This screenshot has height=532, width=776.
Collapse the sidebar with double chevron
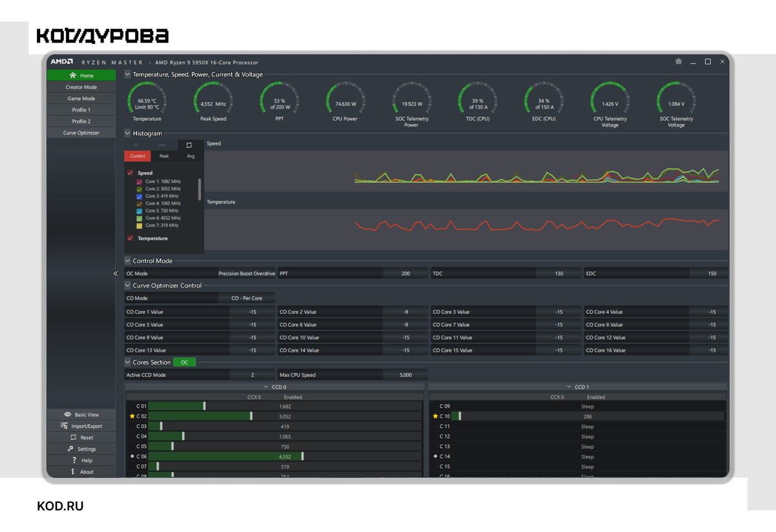[x=115, y=273]
